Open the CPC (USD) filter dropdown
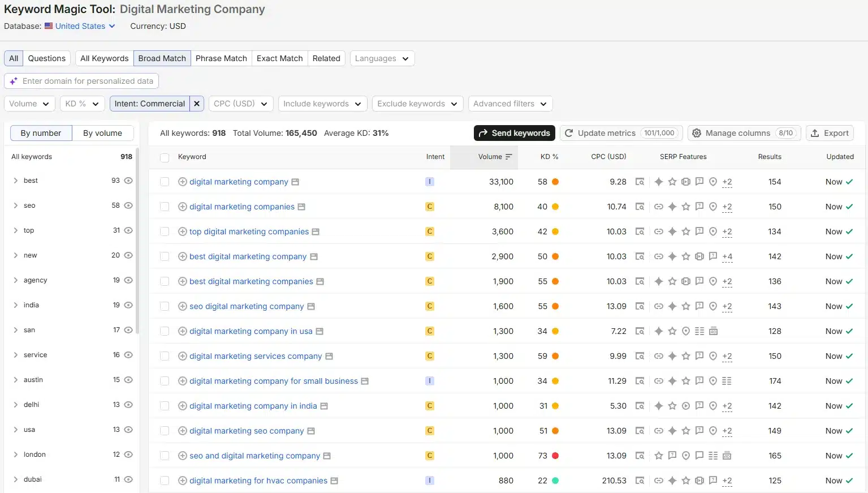This screenshot has height=493, width=868. tap(241, 104)
